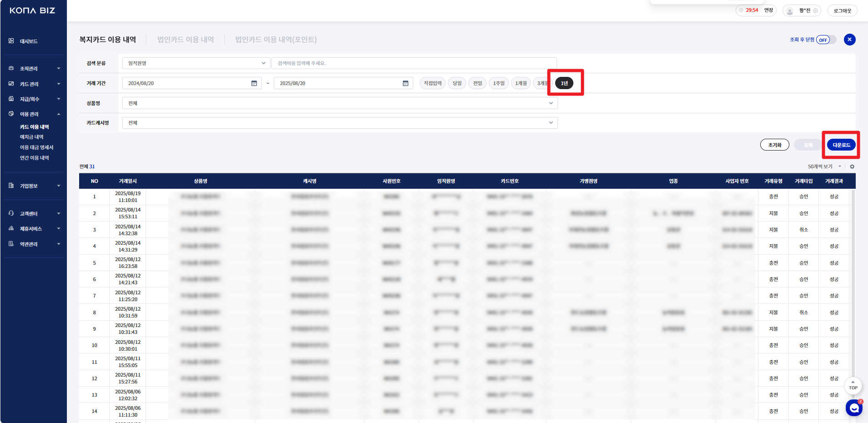Image resolution: width=868 pixels, height=423 pixels.
Task: Open the 검색 분류 dropdown showing 임직원명
Action: (x=196, y=63)
